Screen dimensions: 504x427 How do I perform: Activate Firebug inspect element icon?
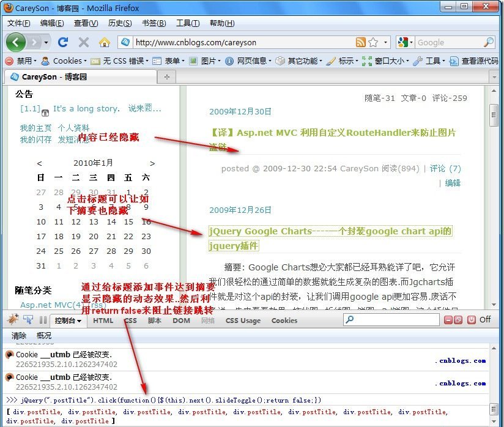pos(28,320)
